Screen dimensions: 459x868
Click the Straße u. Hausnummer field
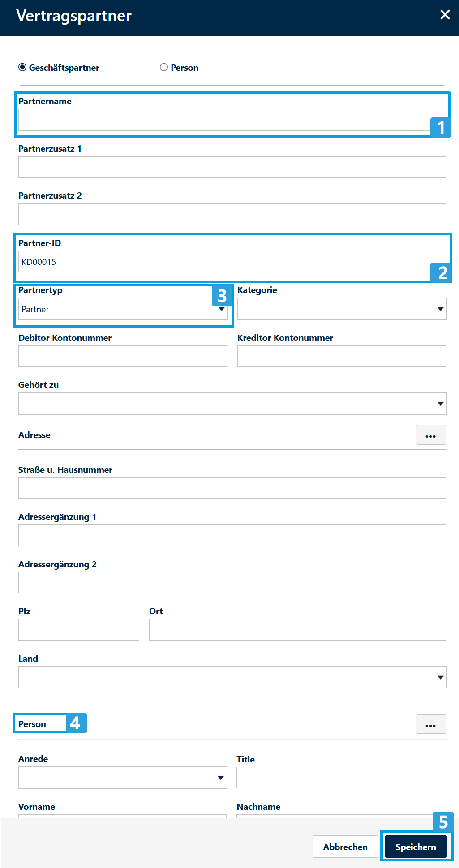tap(232, 488)
